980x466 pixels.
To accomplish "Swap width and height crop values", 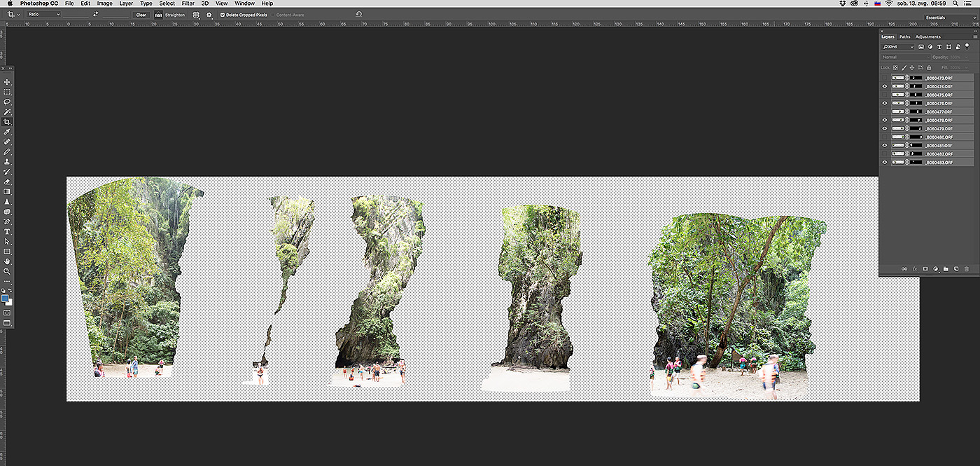I will pyautogui.click(x=95, y=15).
